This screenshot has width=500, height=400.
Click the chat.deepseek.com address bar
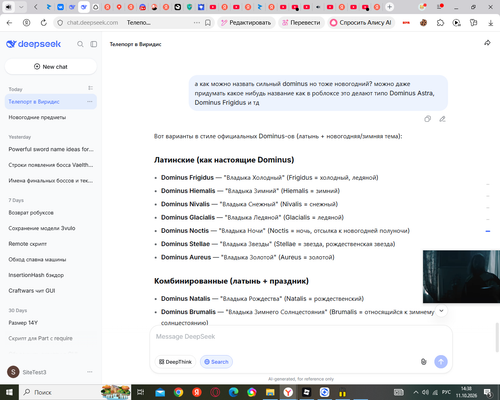pyautogui.click(x=92, y=23)
